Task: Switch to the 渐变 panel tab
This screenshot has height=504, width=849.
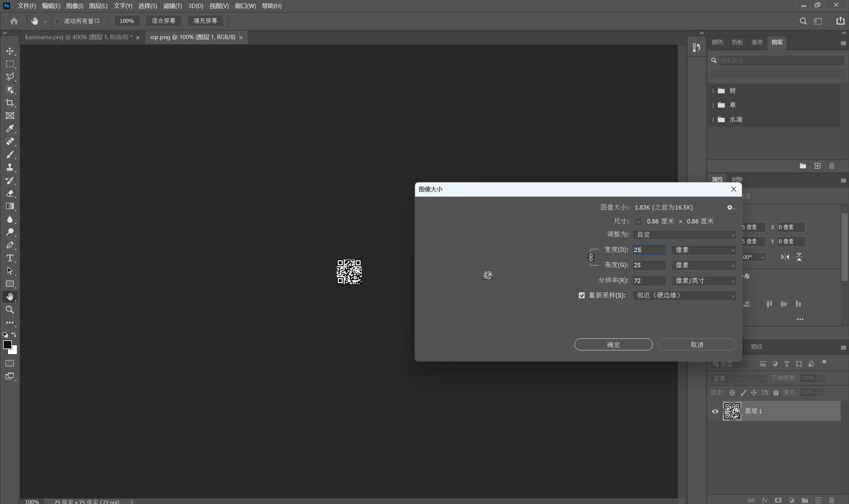Action: pos(757,42)
